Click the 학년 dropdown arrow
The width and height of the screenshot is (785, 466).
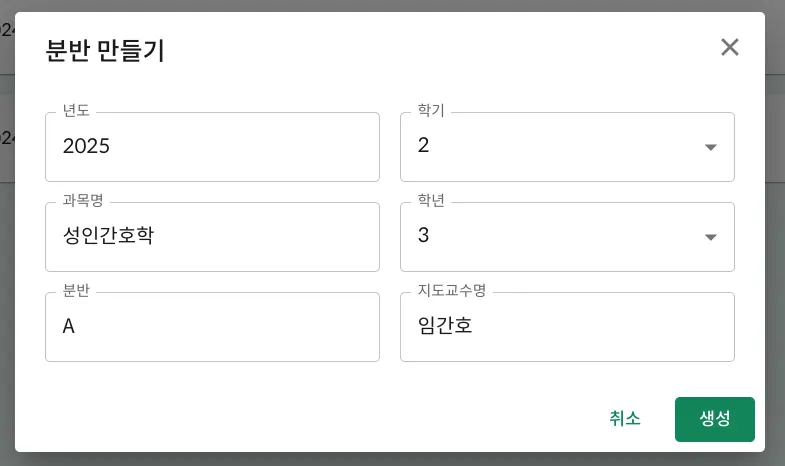[711, 237]
